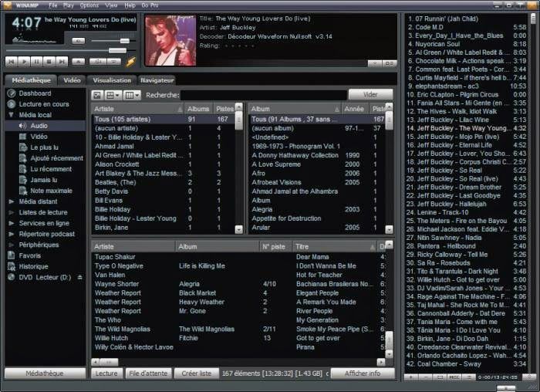
Task: Click the Recherche search field
Action: pyautogui.click(x=264, y=95)
